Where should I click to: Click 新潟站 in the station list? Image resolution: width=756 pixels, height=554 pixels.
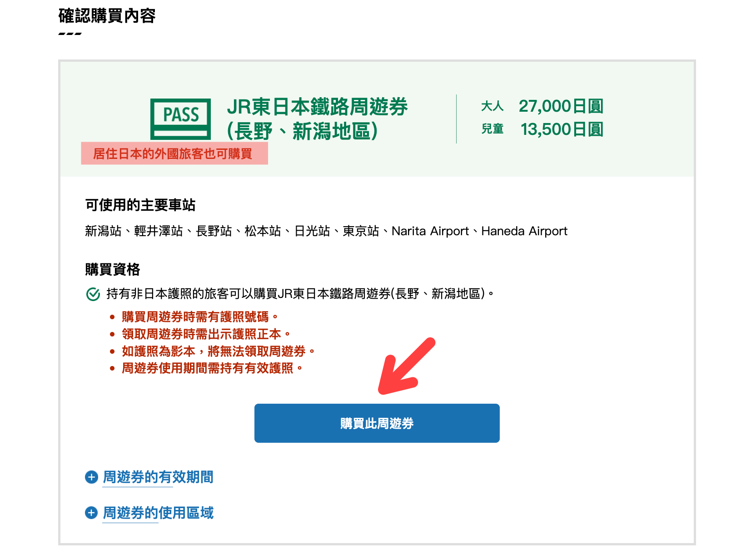click(x=103, y=231)
